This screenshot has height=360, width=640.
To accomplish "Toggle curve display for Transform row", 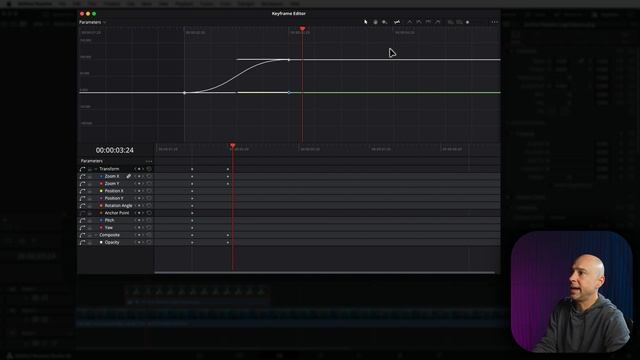I will click(x=82, y=169).
